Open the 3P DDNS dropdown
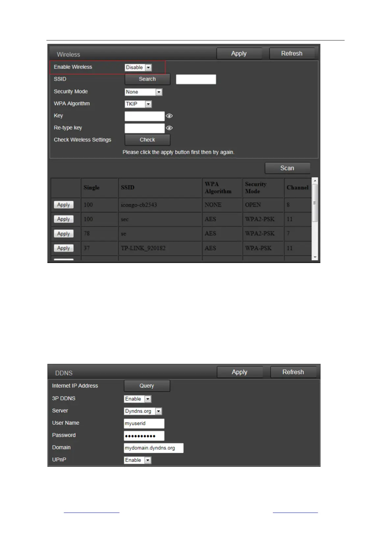This screenshot has height=554, width=392. 138,399
